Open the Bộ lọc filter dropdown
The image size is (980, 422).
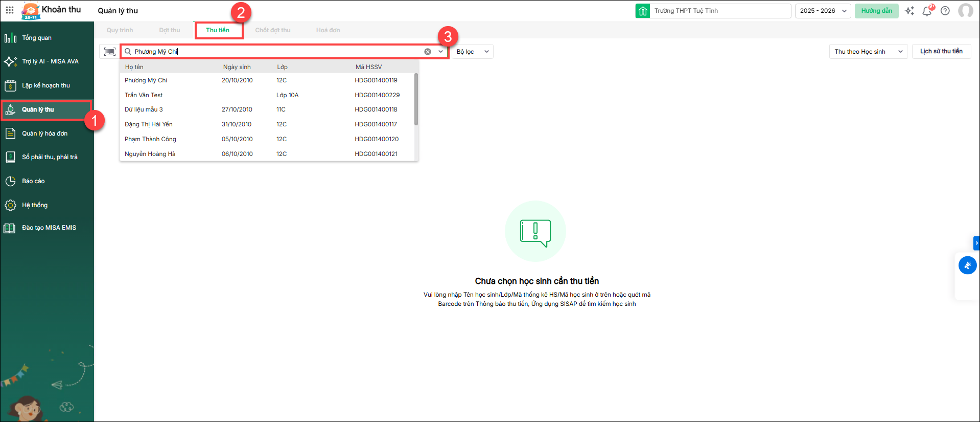tap(473, 52)
